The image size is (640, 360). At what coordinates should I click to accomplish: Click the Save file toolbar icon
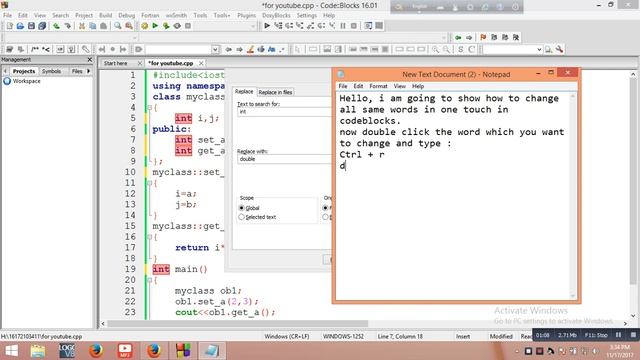click(31, 26)
